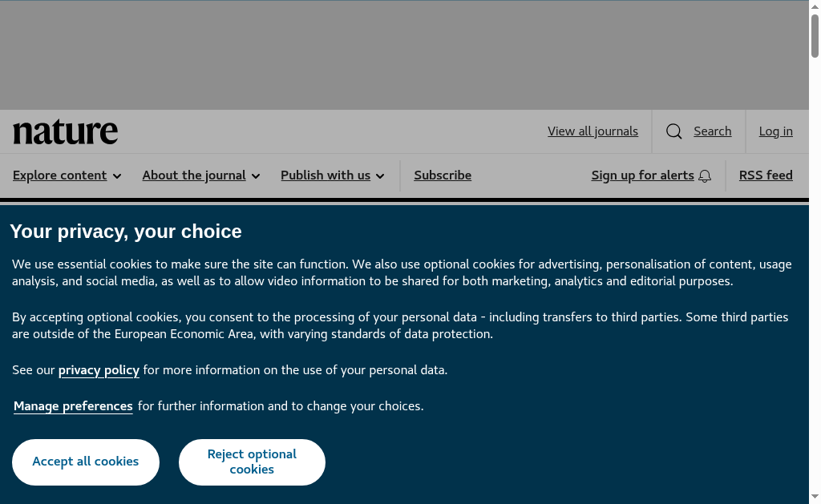The width and height of the screenshot is (821, 504).
Task: Expand the Publish with us menu
Action: click(x=333, y=175)
